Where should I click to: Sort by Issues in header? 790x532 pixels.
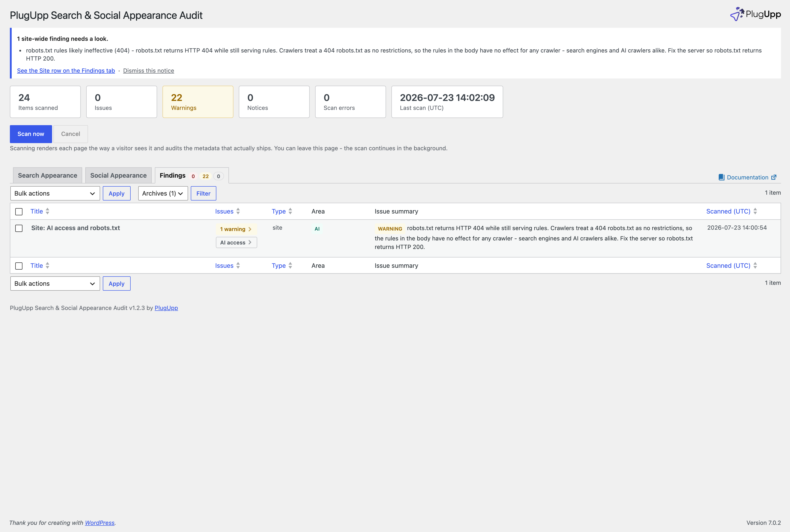coord(224,211)
